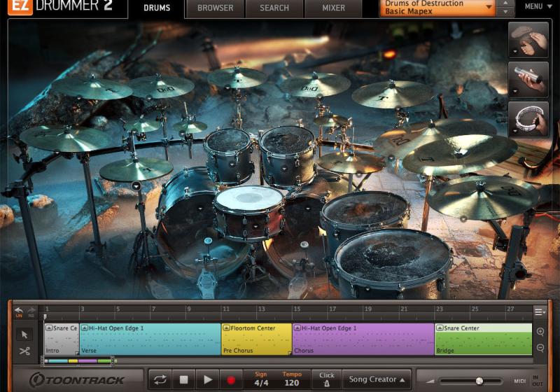Click the playhead marker at bar 1
560x392 pixels.
pos(45,316)
